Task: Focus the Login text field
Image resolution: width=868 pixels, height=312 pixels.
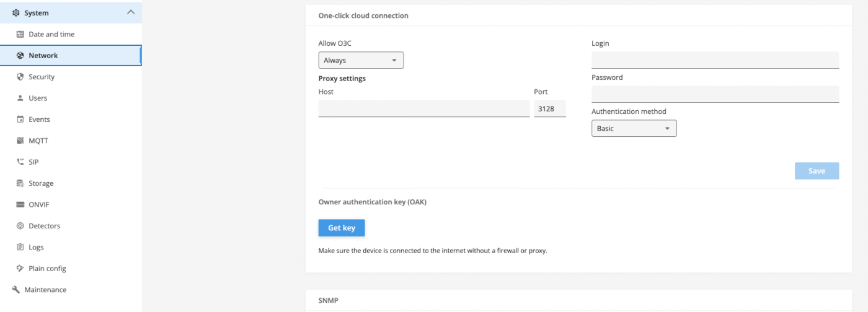Action: tap(715, 60)
